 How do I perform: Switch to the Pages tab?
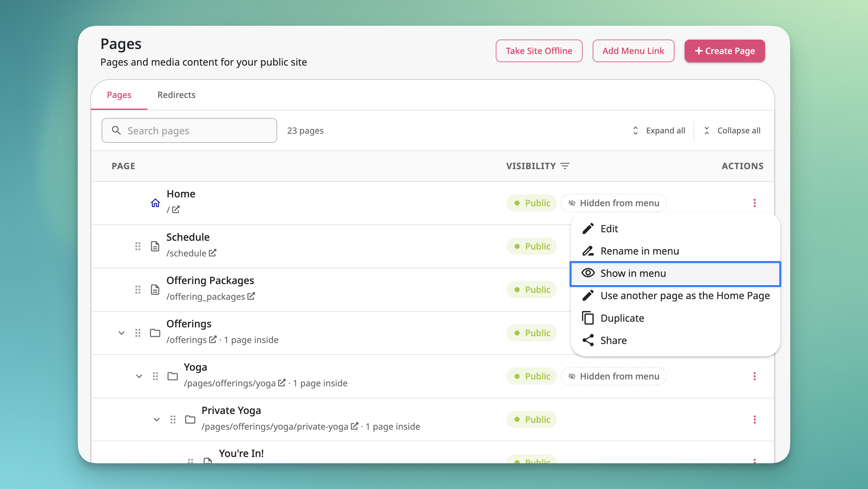coord(119,95)
